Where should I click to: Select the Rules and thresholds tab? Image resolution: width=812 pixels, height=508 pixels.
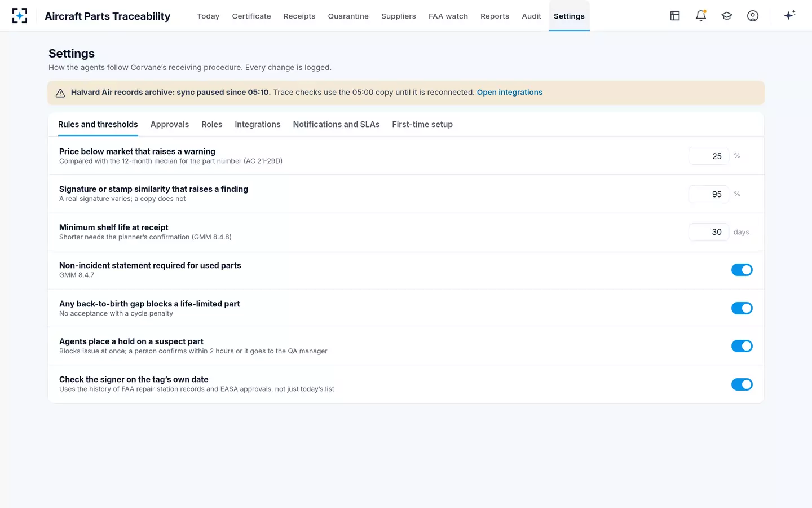(x=98, y=124)
